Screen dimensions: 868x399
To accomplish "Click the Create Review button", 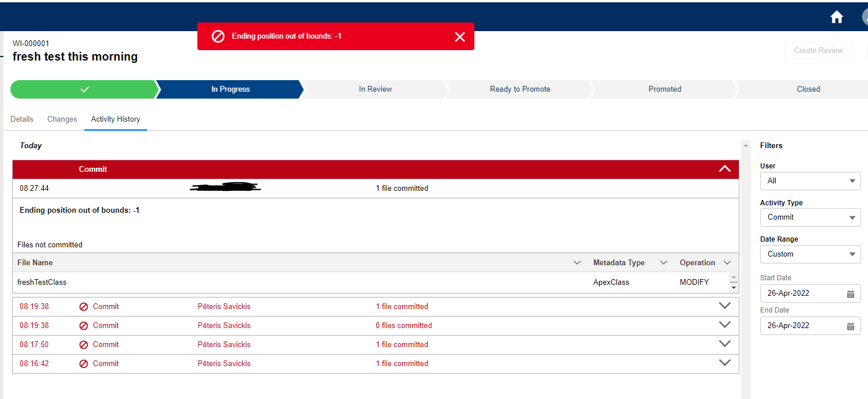I will click(818, 51).
